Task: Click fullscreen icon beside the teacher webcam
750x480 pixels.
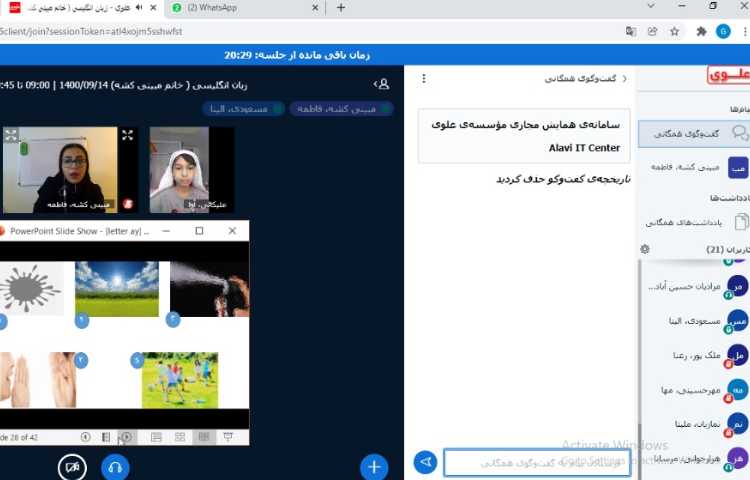Action: click(127, 135)
